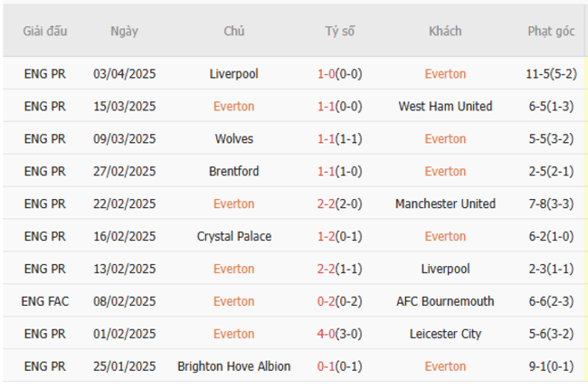
Task: Click the Brentford team name
Action: click(x=233, y=172)
